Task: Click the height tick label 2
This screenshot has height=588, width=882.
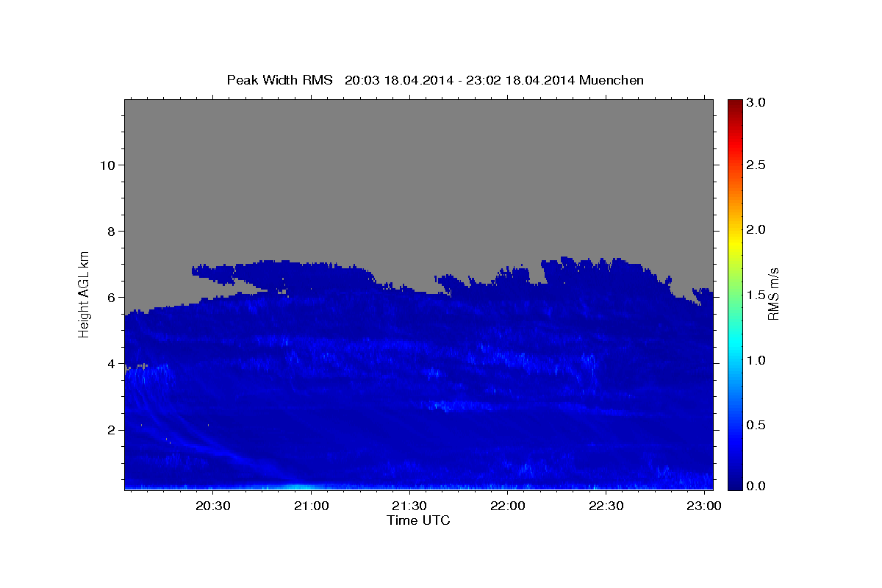Action: pos(112,430)
